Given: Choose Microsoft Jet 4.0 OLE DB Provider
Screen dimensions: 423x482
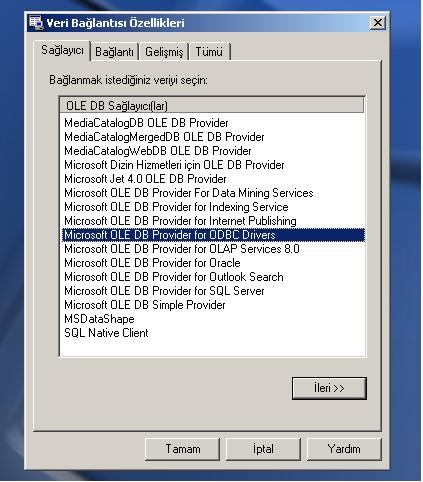Looking at the screenshot, I should coord(145,179).
